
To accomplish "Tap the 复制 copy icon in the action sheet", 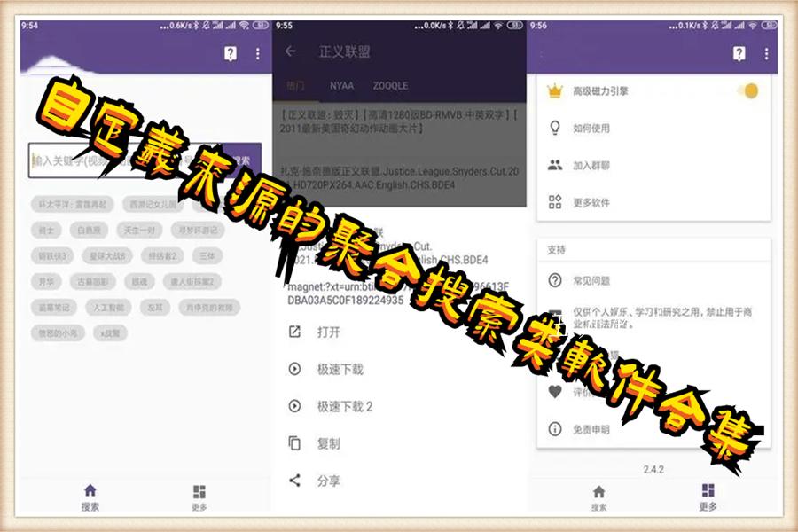I will click(295, 443).
